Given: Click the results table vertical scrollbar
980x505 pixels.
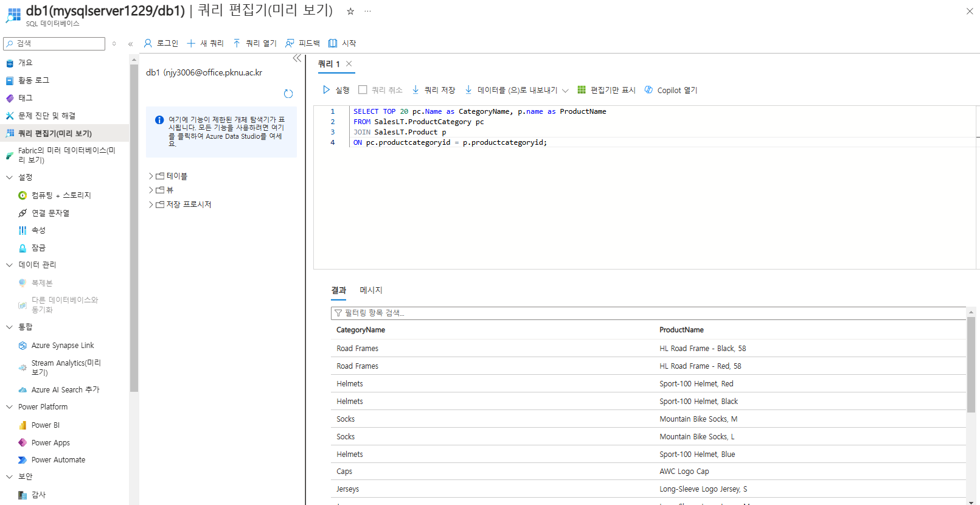Looking at the screenshot, I should pos(971,364).
